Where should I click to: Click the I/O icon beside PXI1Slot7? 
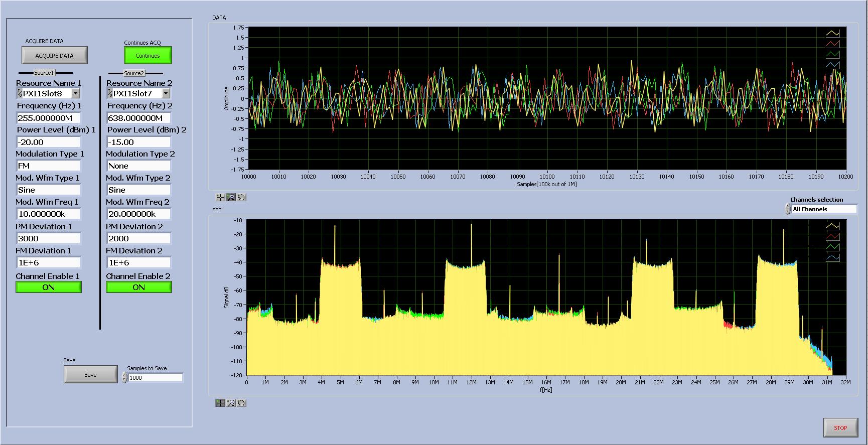click(x=110, y=93)
